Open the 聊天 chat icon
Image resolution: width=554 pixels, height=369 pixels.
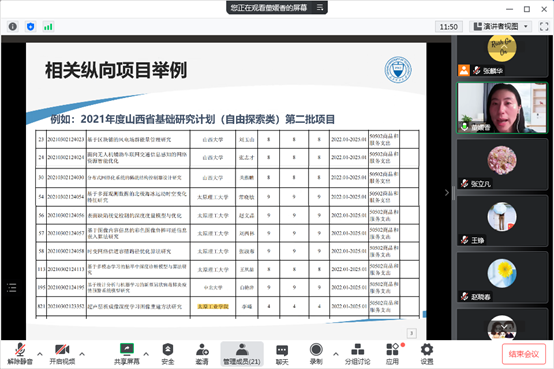pos(282,354)
